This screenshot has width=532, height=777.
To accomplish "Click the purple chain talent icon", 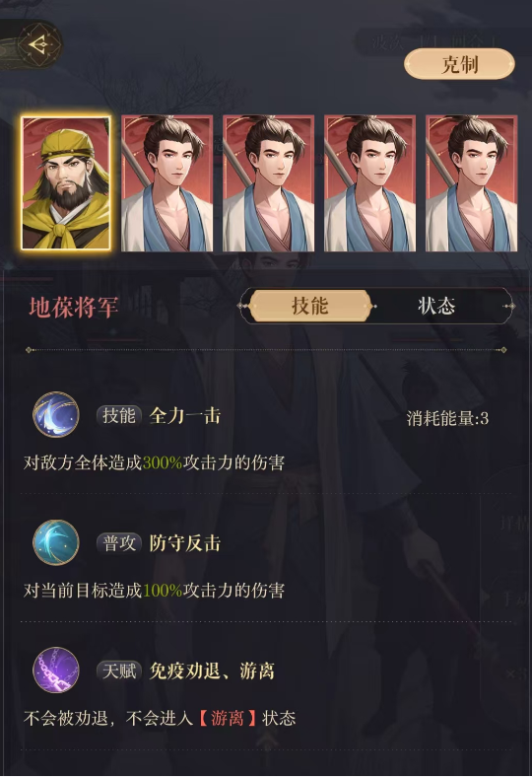I will [56, 670].
